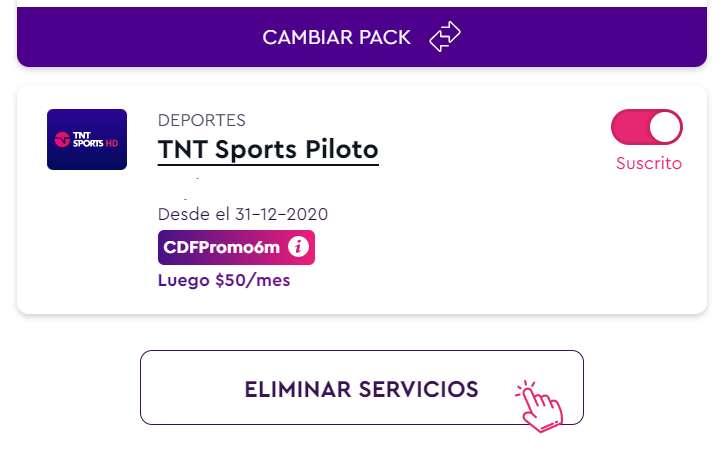
Task: Click the info icon on the CDFPromo6m badge
Action: click(x=297, y=248)
